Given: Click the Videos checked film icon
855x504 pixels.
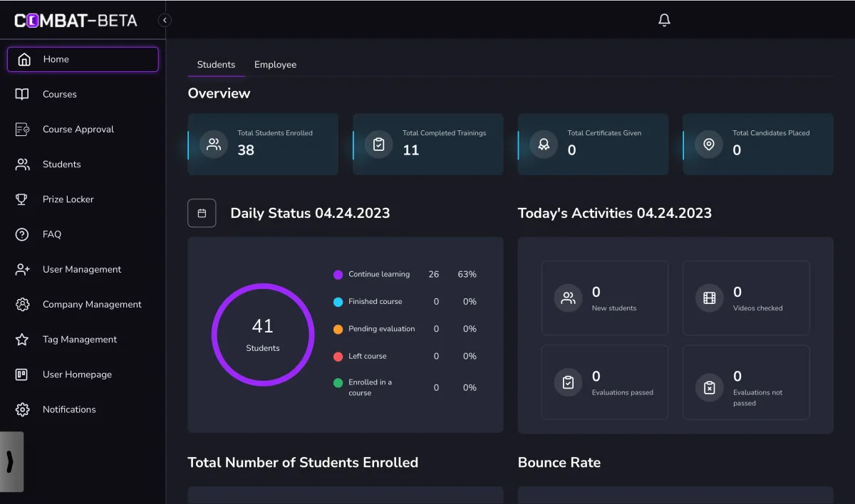Looking at the screenshot, I should click(x=709, y=298).
